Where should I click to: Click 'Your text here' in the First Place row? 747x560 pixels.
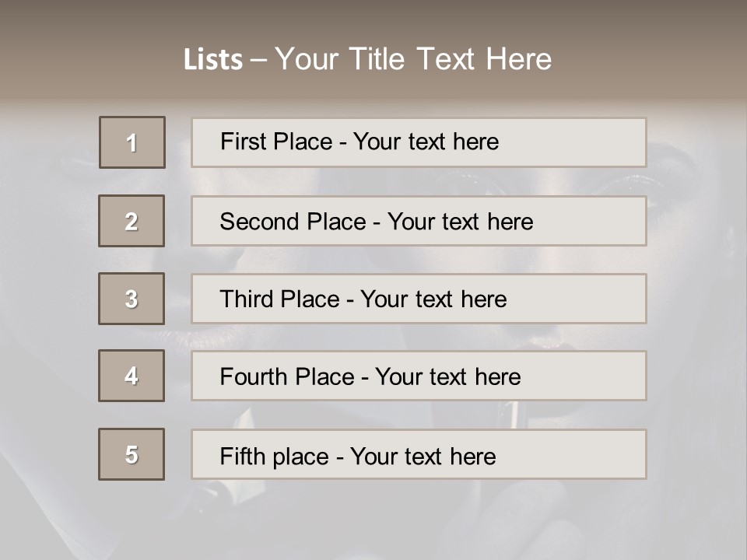click(426, 142)
